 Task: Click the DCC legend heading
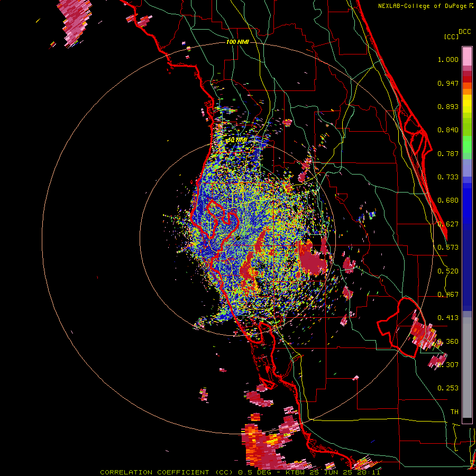tap(464, 31)
